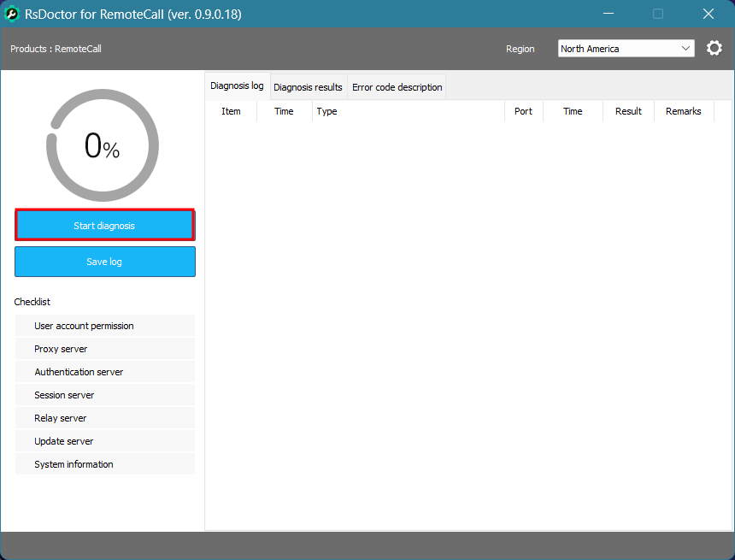Open the Error code description tab

(x=397, y=87)
